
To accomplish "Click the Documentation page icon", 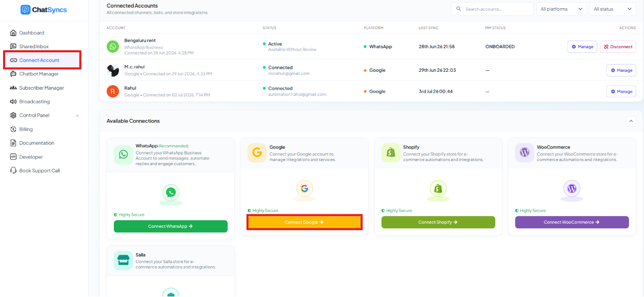I will click(x=13, y=143).
